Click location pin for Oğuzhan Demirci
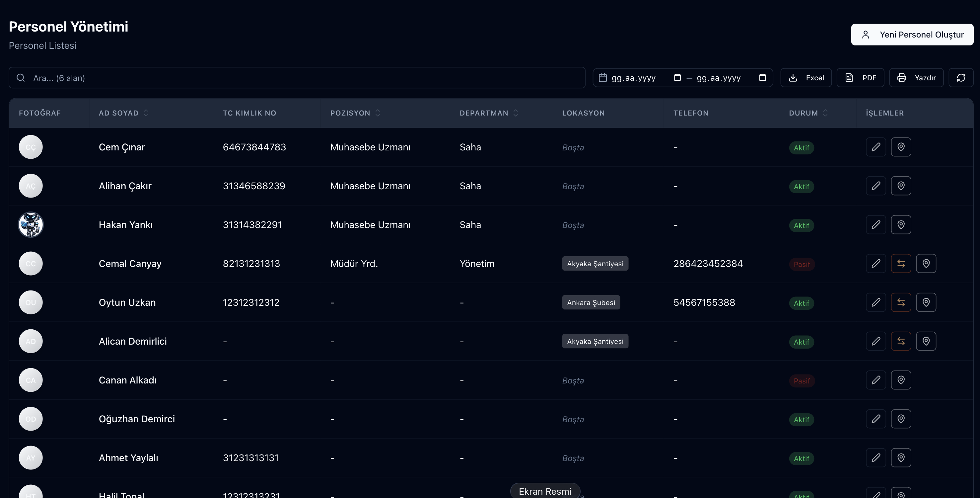 click(901, 419)
